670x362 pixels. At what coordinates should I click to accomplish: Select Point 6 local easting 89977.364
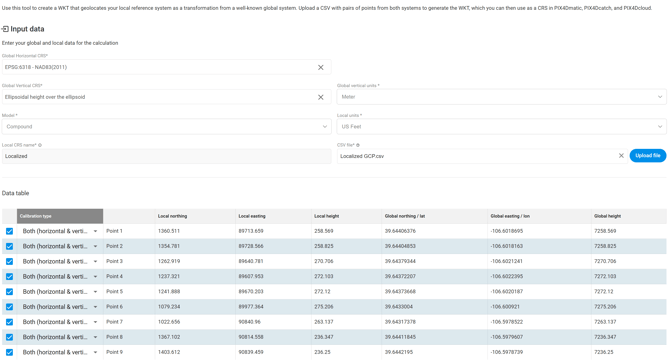click(251, 307)
